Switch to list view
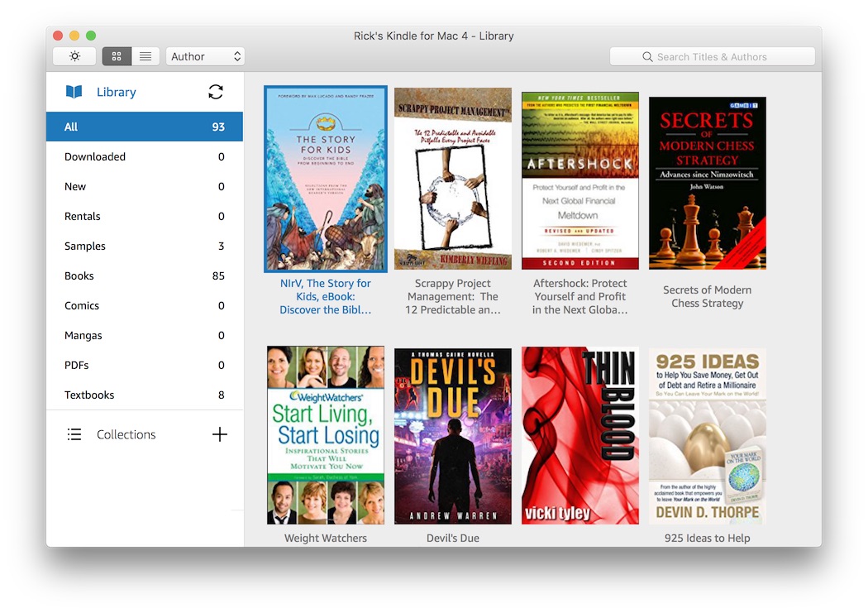This screenshot has width=868, height=613. (145, 56)
